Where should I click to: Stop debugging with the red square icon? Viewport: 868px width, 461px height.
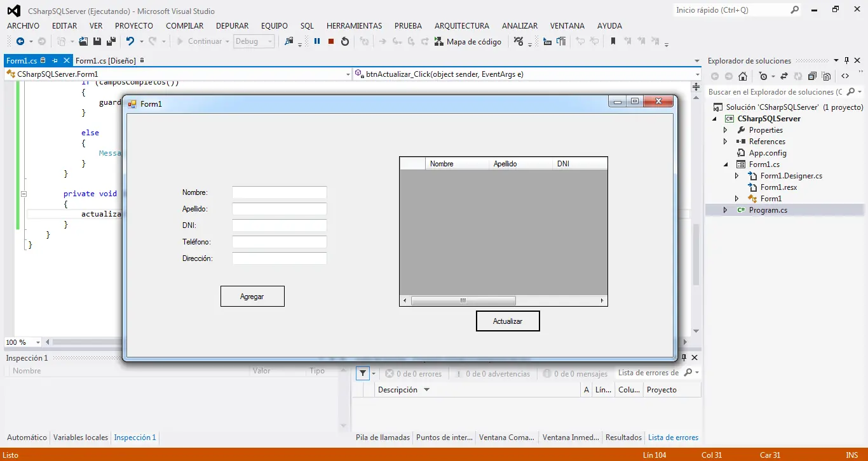click(x=331, y=41)
